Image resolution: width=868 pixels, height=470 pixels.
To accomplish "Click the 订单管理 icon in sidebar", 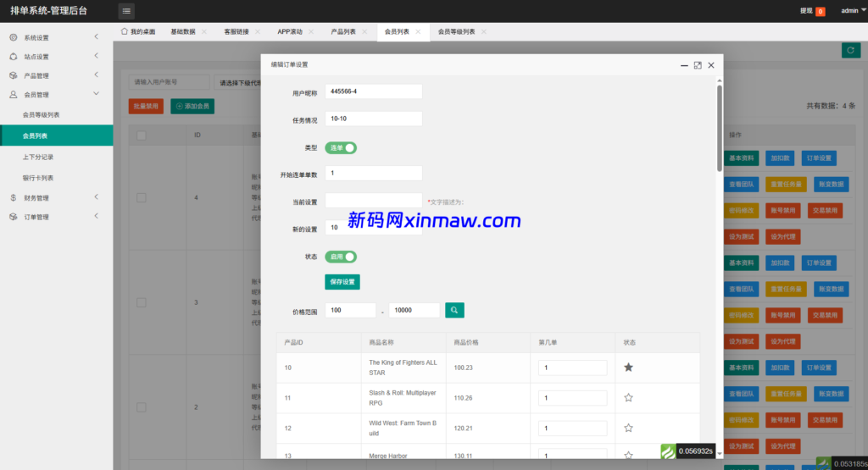I will click(14, 217).
